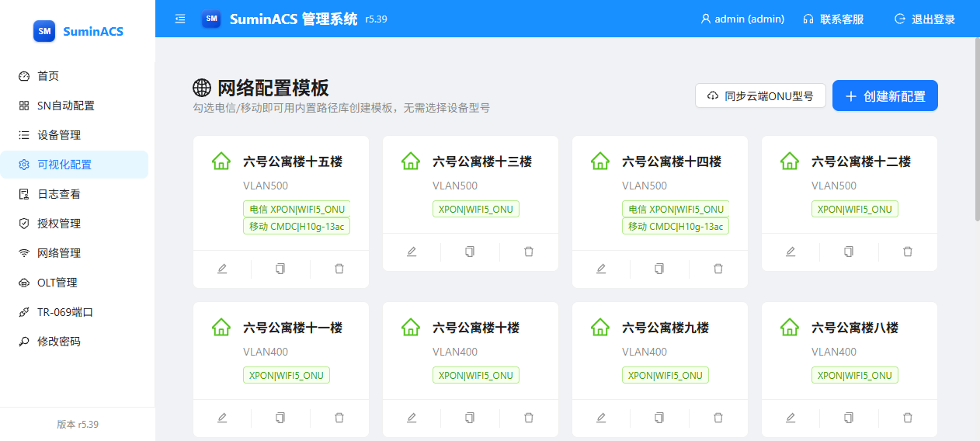Copy the 六号公寓楼十一楼 template

tap(280, 418)
